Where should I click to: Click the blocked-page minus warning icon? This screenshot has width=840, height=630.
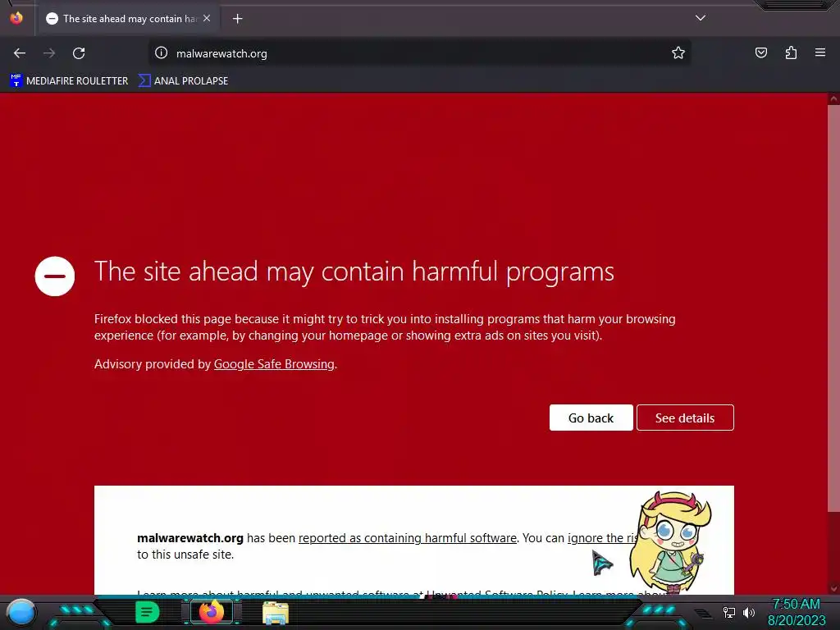click(55, 276)
